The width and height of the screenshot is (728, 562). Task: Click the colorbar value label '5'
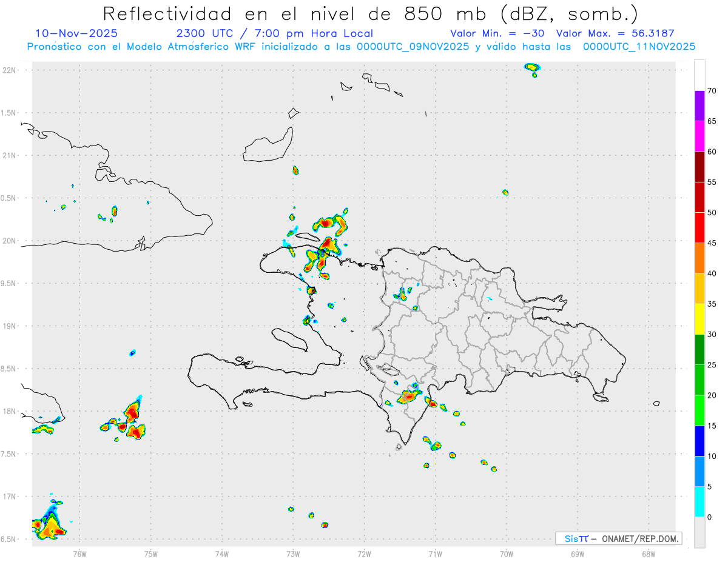click(710, 487)
